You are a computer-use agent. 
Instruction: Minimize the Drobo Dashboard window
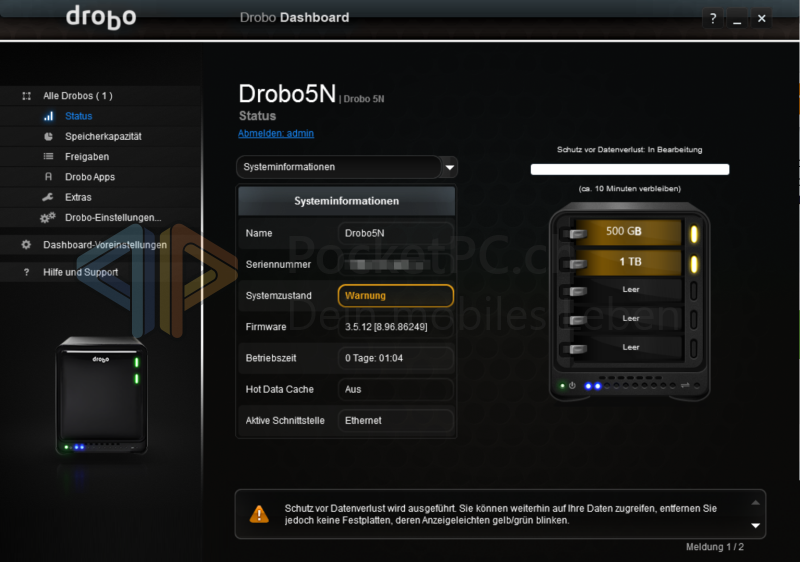pyautogui.click(x=737, y=19)
